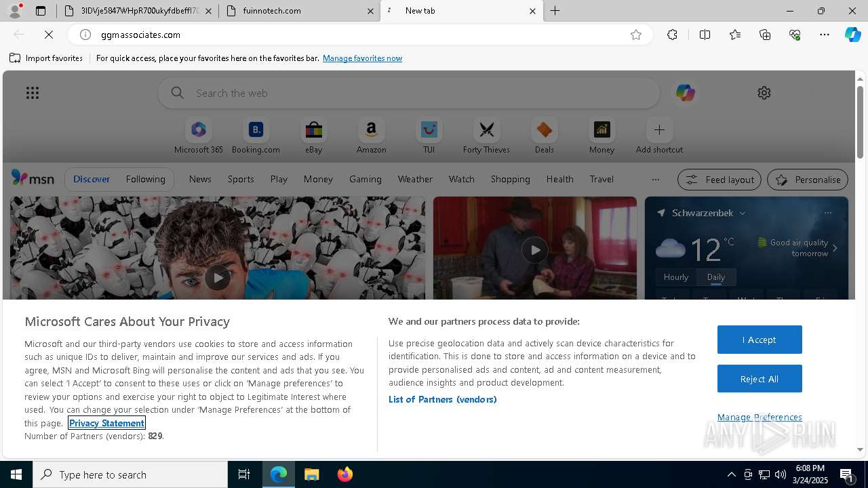868x488 pixels.
Task: Switch to the Following tab
Action: point(145,179)
